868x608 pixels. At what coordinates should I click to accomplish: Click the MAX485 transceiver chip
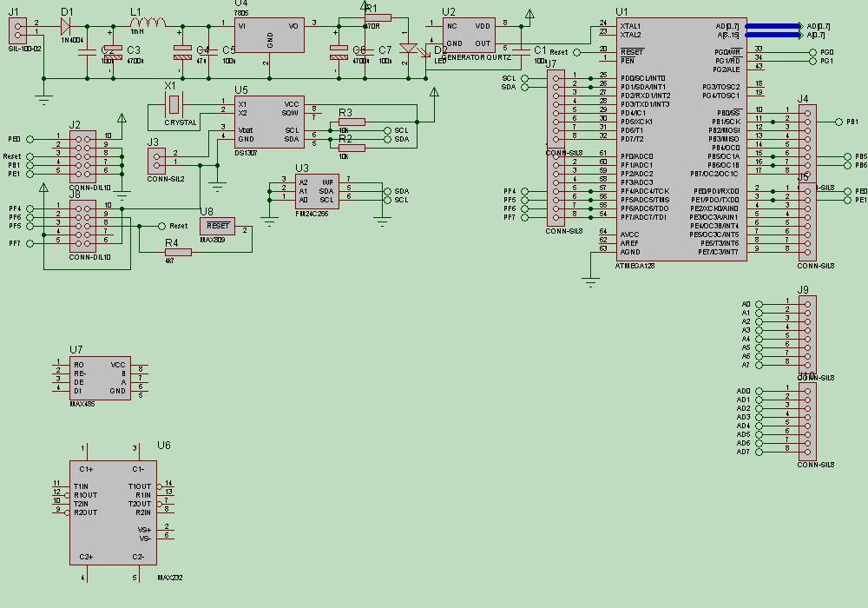click(100, 378)
